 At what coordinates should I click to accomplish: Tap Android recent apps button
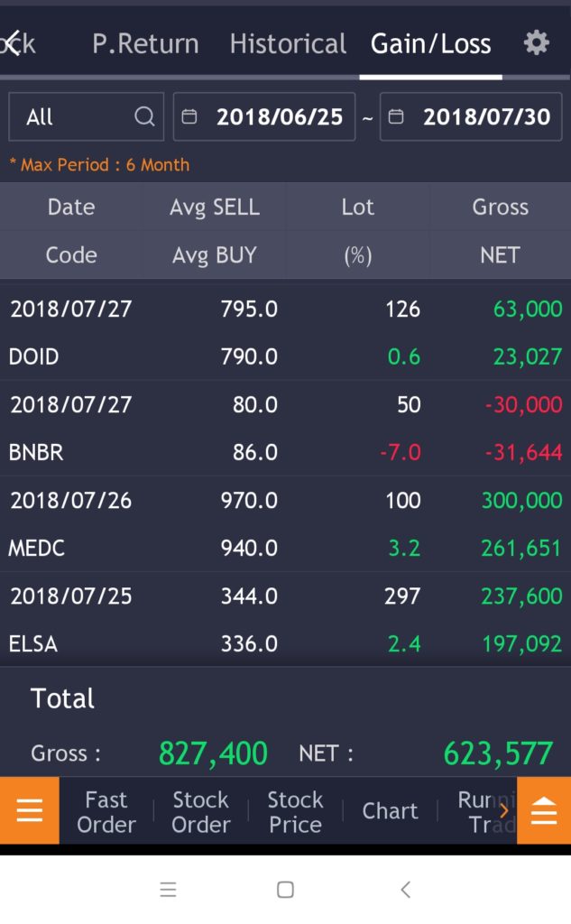click(168, 890)
